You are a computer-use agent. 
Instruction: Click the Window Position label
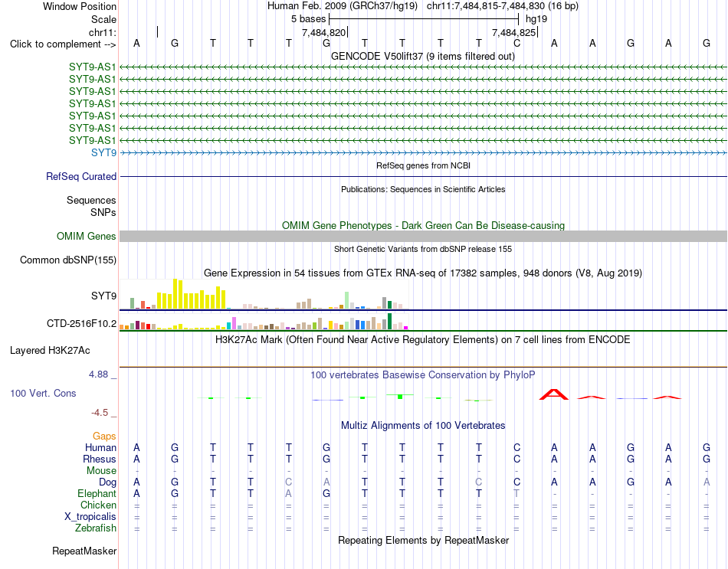(x=80, y=6)
